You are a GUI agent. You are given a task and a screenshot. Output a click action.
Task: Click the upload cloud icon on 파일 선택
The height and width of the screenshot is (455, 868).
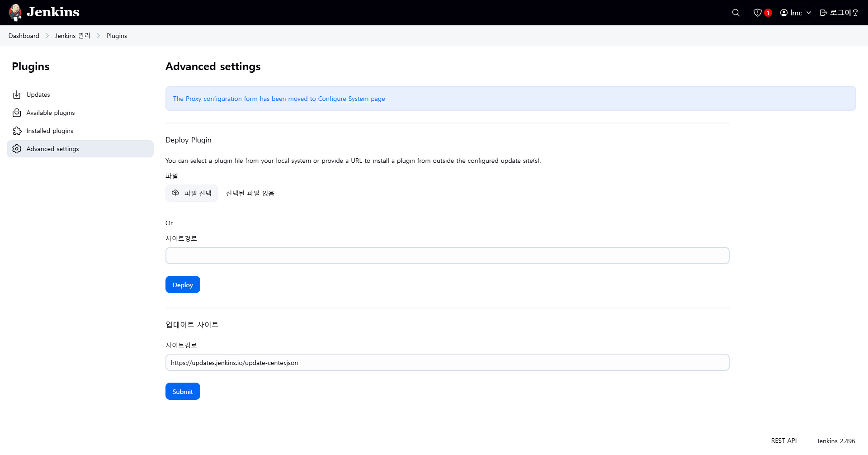(x=175, y=193)
